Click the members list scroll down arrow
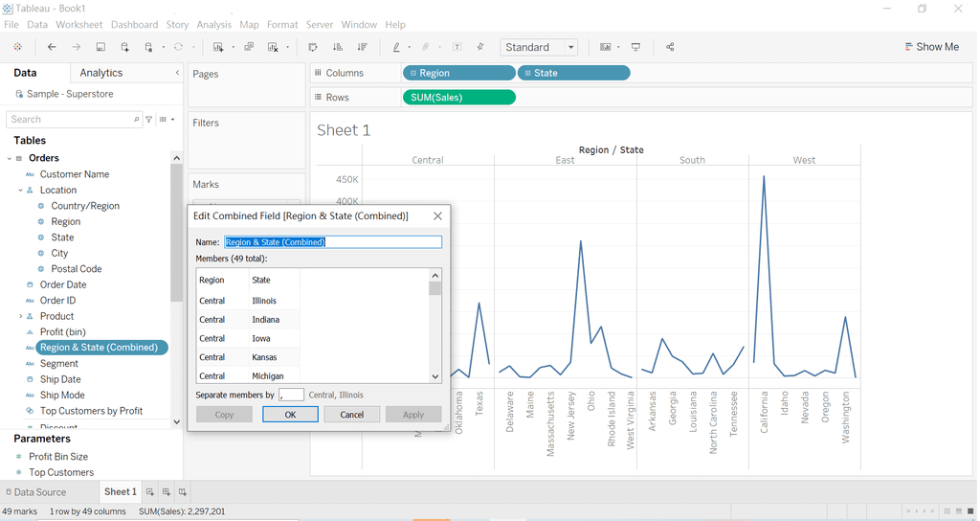This screenshot has height=521, width=980. click(435, 376)
